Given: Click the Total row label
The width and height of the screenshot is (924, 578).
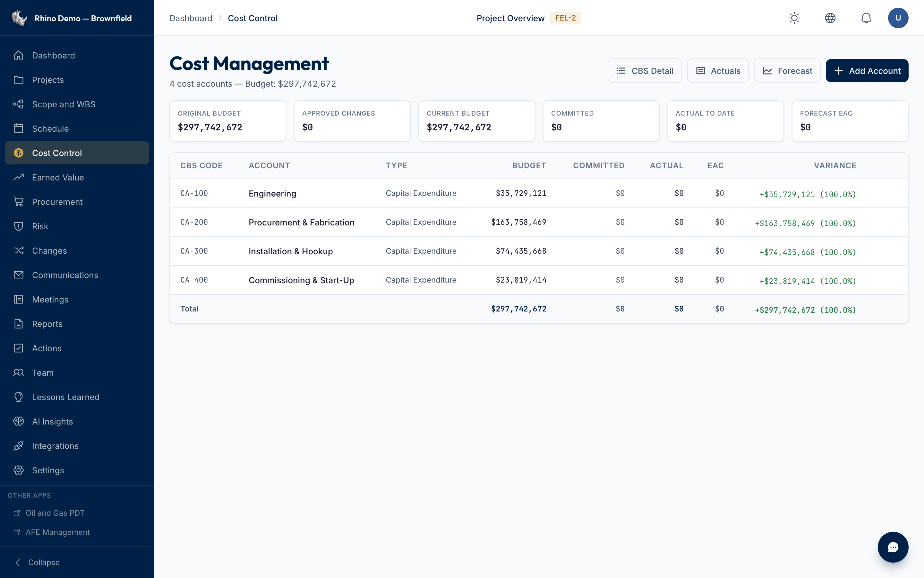Looking at the screenshot, I should [x=189, y=309].
